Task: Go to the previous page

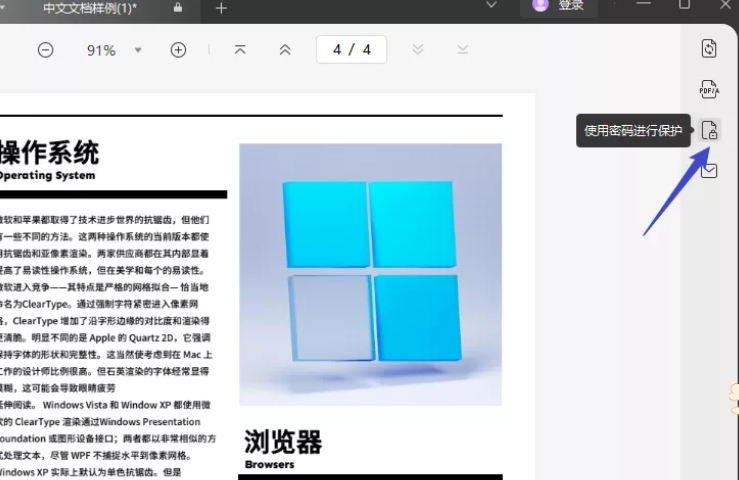Action: pos(285,50)
